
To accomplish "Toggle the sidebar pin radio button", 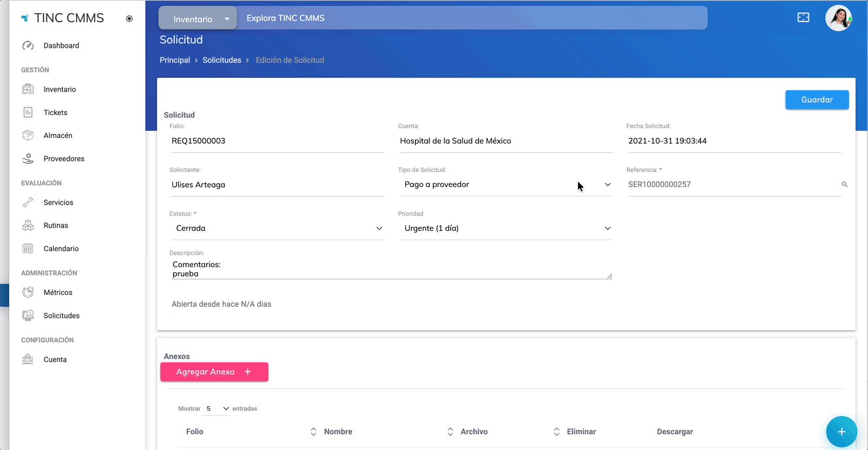I will point(130,19).
